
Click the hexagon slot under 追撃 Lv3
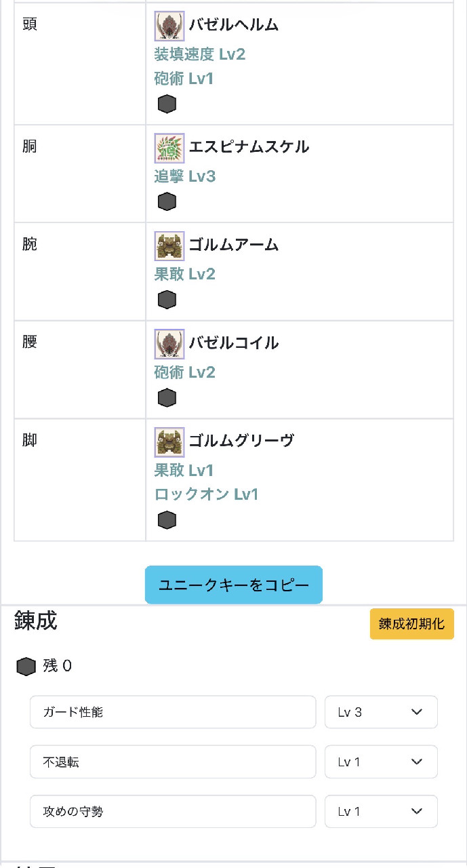point(167,201)
